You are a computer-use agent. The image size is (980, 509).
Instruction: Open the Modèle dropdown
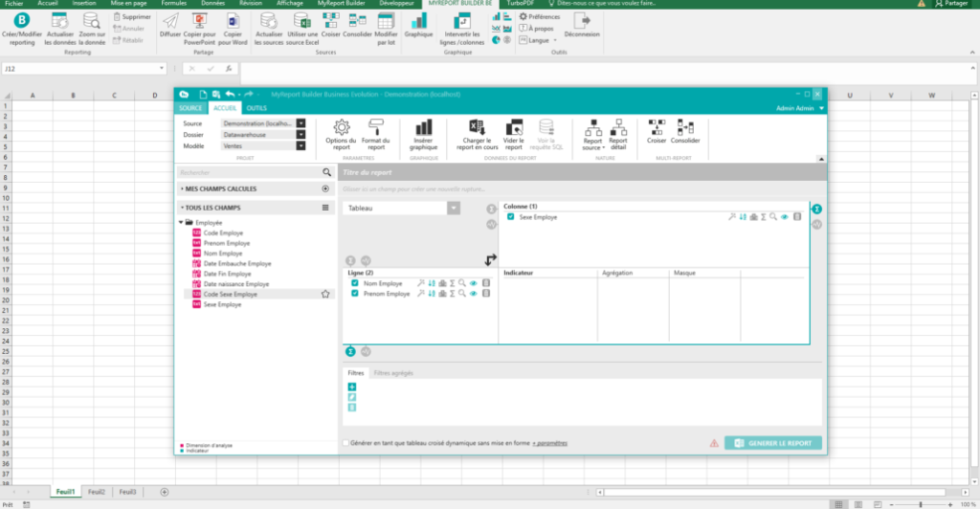coord(301,146)
